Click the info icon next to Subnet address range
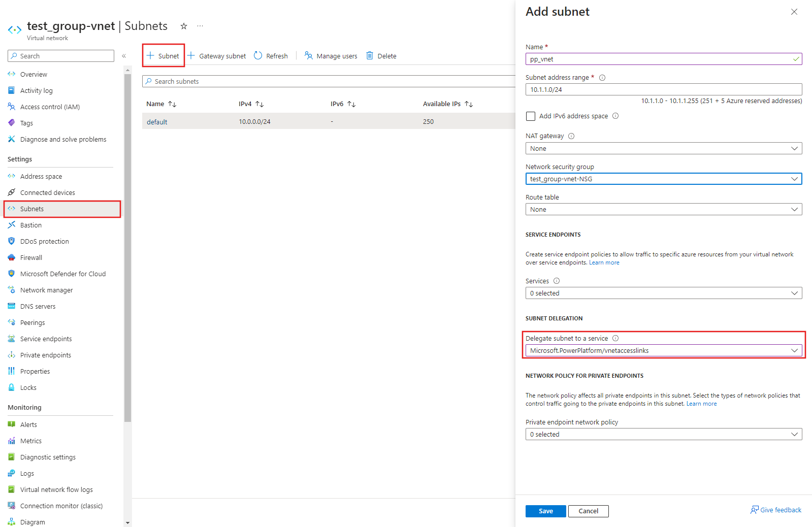The height and width of the screenshot is (527, 812). coord(602,78)
